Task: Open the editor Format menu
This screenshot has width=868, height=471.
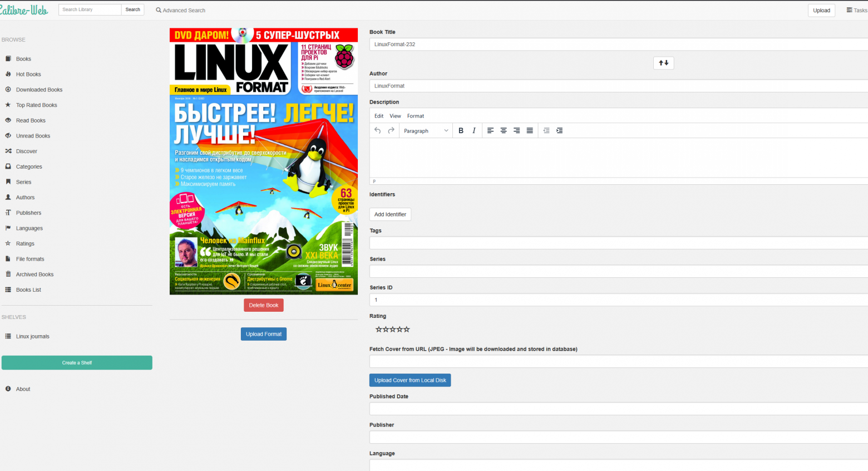Action: [x=416, y=116]
